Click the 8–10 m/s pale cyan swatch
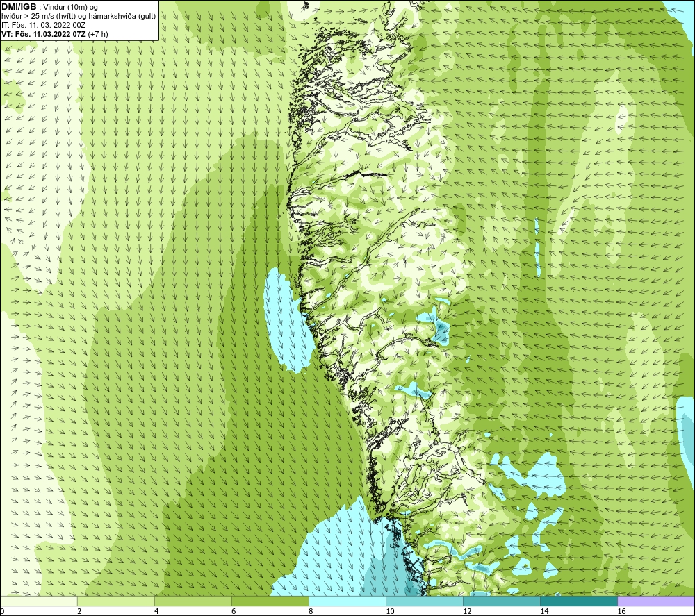This screenshot has width=695, height=616. [347, 601]
